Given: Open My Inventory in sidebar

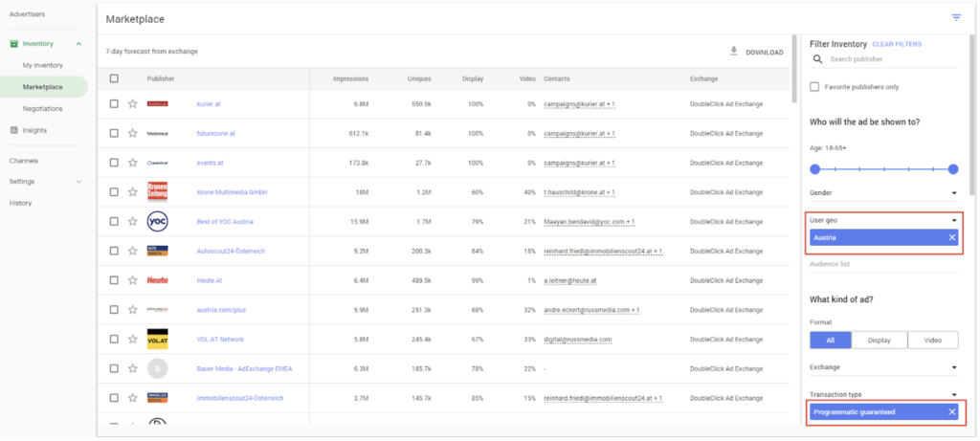Looking at the screenshot, I should pos(43,65).
